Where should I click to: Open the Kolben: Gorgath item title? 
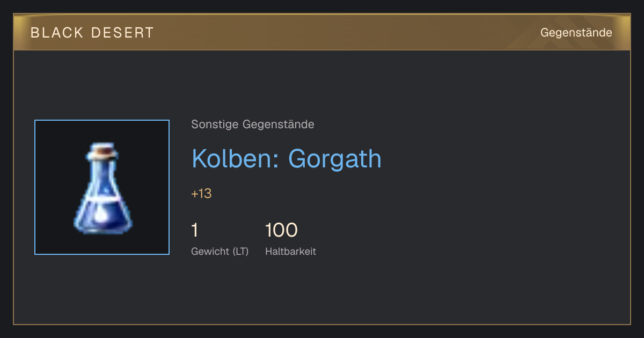[287, 159]
